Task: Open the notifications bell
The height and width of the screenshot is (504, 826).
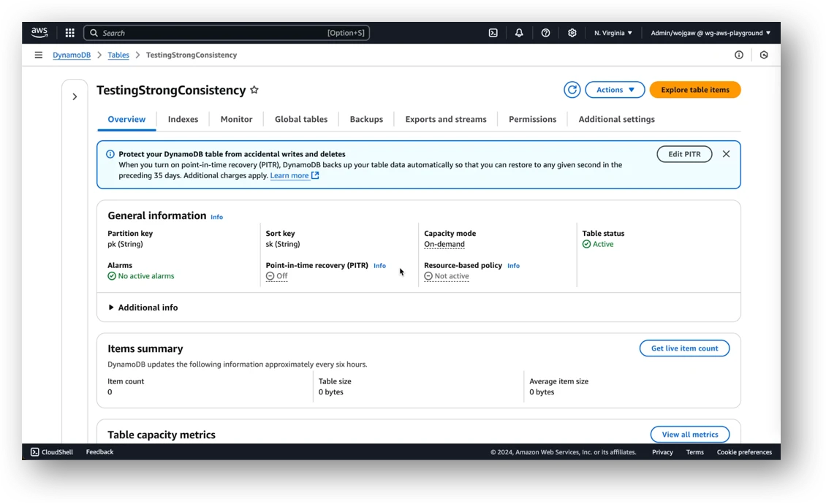Action: tap(519, 33)
